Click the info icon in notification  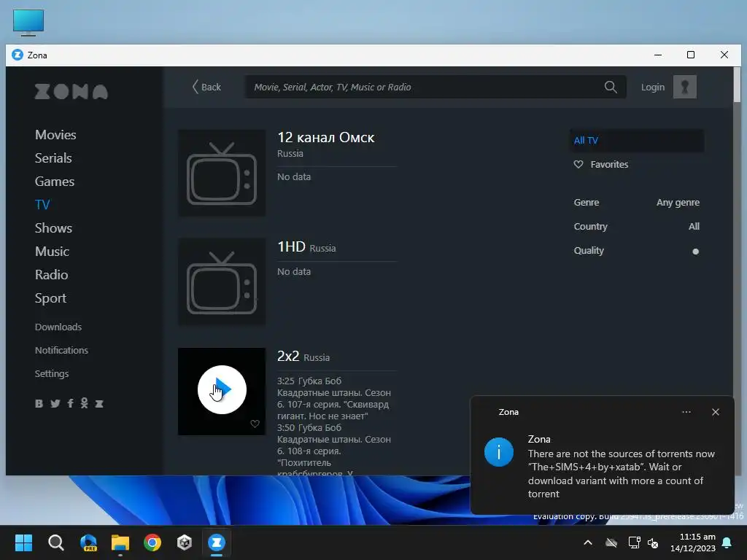[x=499, y=452]
